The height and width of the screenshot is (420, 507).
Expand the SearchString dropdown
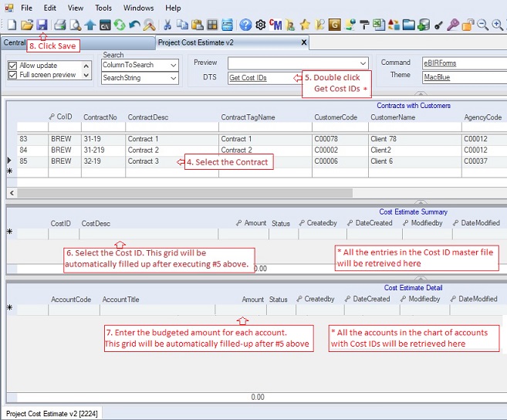(173, 78)
